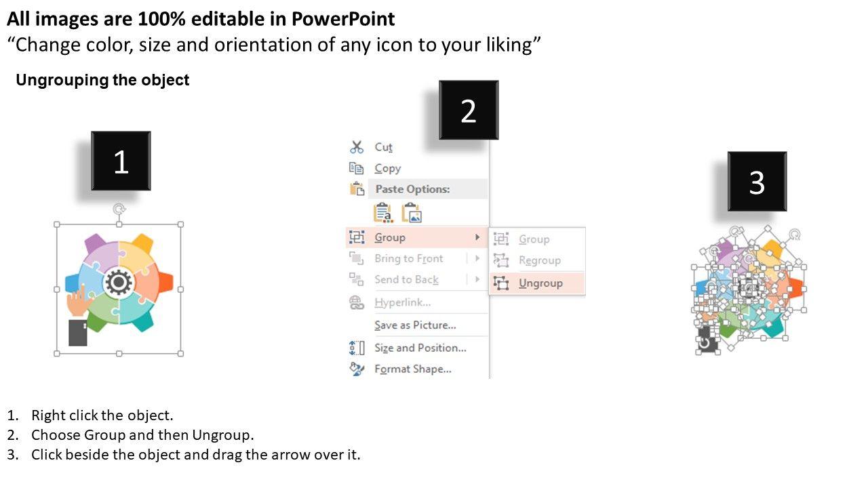Choose the Paste as Picture icon
The height and width of the screenshot is (488, 868).
pyautogui.click(x=412, y=213)
